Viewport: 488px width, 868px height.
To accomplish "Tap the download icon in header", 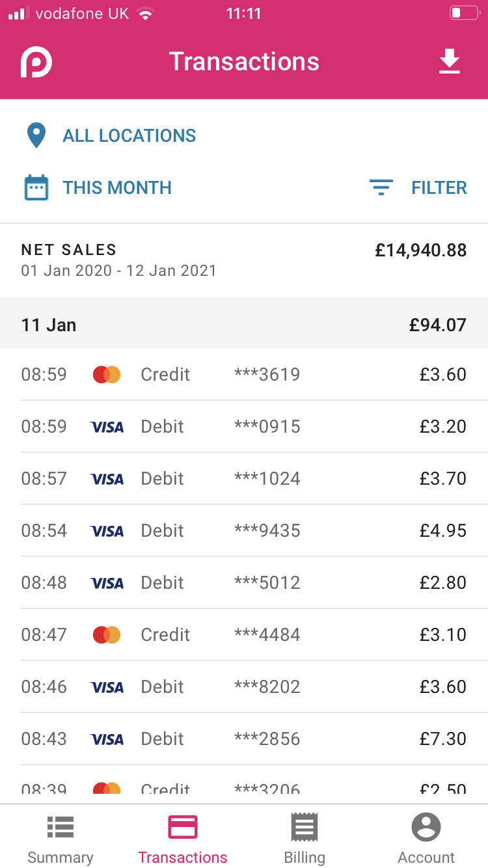I will click(449, 62).
